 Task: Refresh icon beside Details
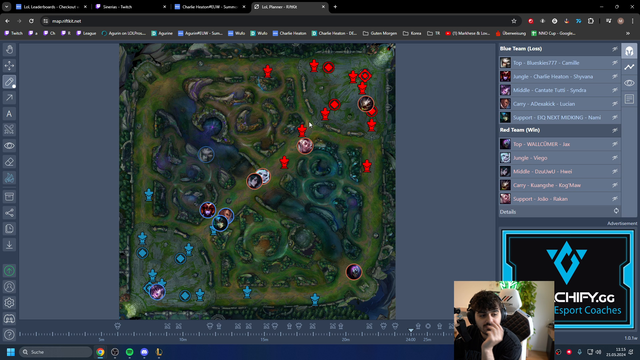616,211
